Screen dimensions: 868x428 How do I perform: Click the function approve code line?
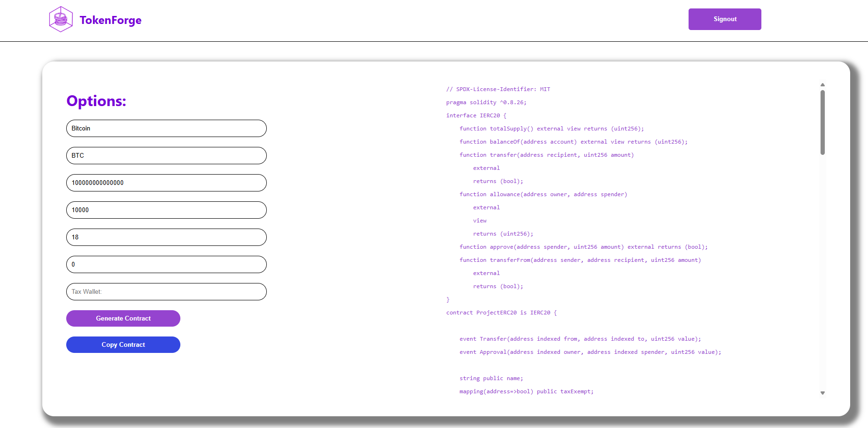pos(584,247)
